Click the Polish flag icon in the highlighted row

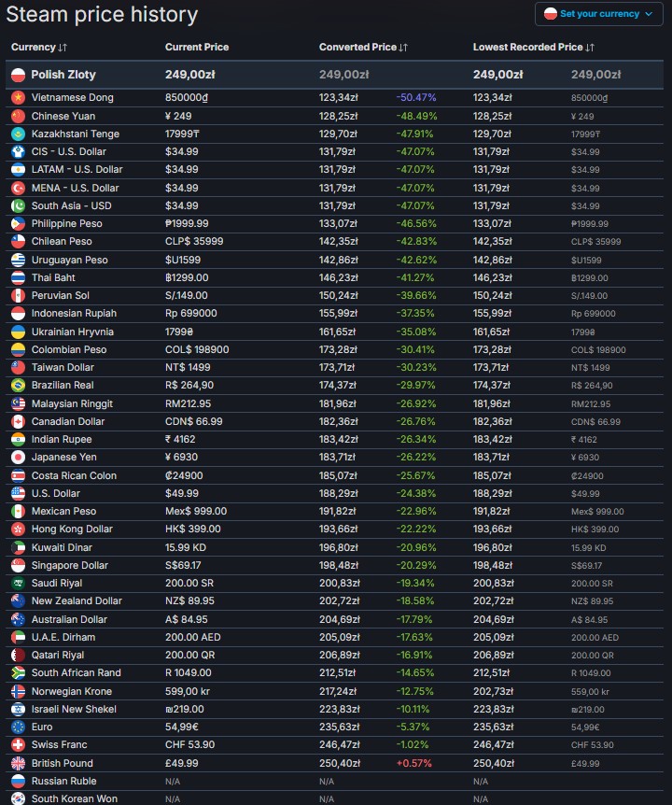click(18, 75)
